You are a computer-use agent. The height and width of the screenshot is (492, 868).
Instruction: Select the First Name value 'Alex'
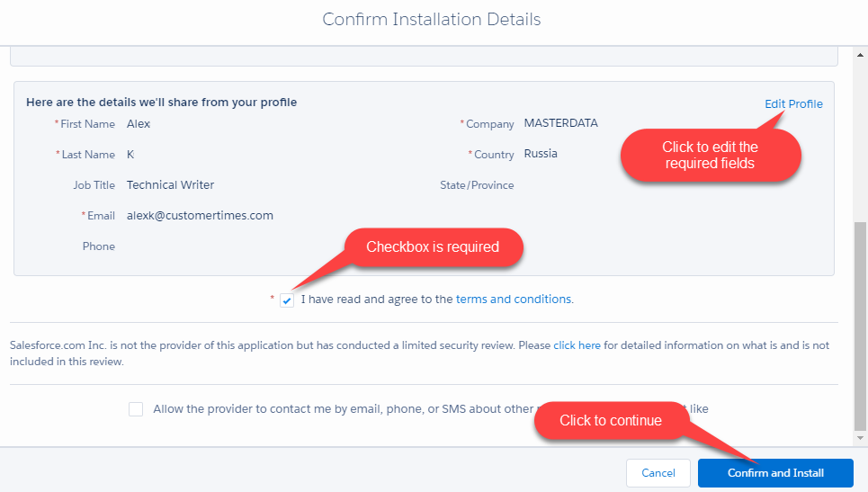point(139,124)
